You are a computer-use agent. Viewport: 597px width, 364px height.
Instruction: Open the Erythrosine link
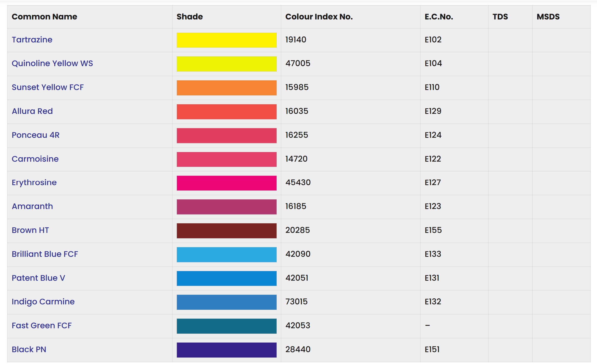click(34, 183)
